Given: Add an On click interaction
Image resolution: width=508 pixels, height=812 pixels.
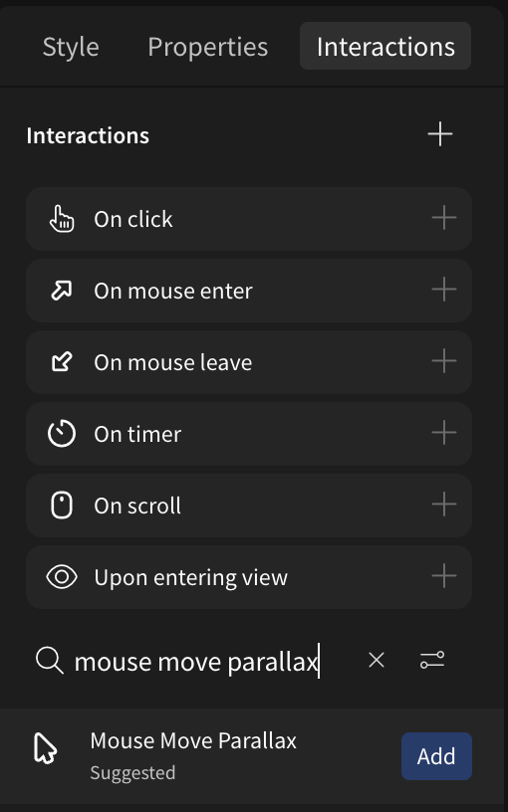Looking at the screenshot, I should pos(444,219).
